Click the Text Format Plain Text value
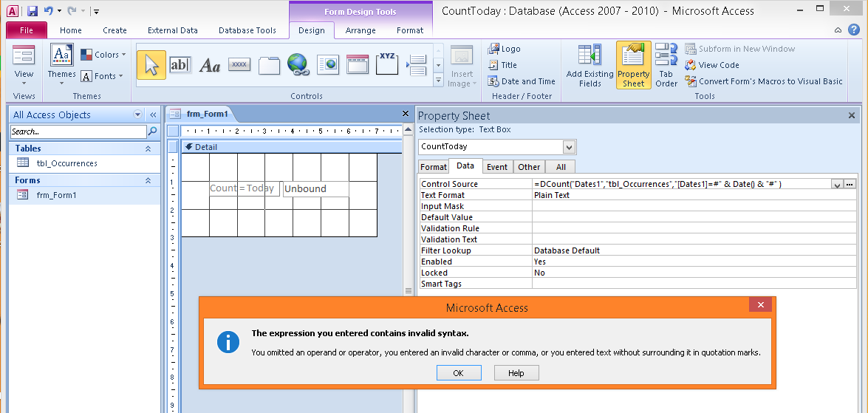868x413 pixels. pyautogui.click(x=694, y=195)
